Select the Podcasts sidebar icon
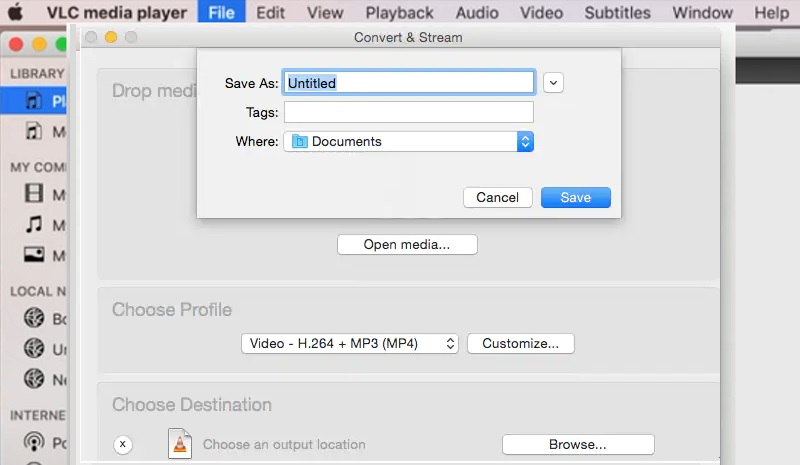The width and height of the screenshot is (800, 465). pyautogui.click(x=34, y=442)
